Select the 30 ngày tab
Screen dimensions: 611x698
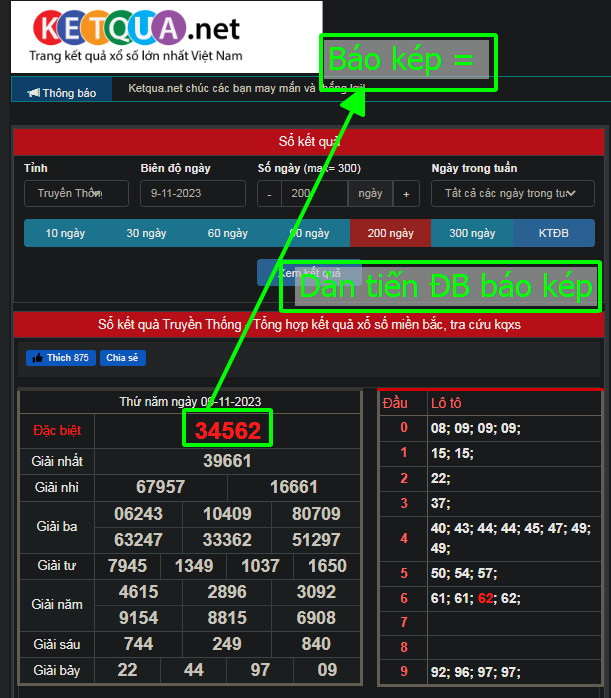(146, 233)
